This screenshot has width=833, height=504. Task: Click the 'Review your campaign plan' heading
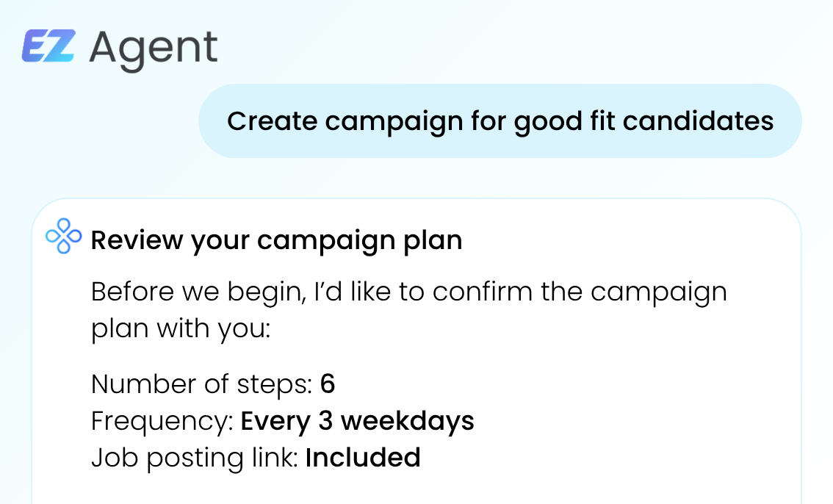pyautogui.click(x=277, y=240)
